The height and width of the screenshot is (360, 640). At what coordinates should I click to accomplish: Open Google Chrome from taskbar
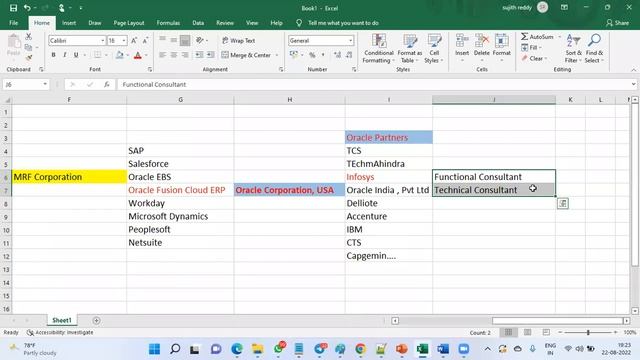[360, 349]
